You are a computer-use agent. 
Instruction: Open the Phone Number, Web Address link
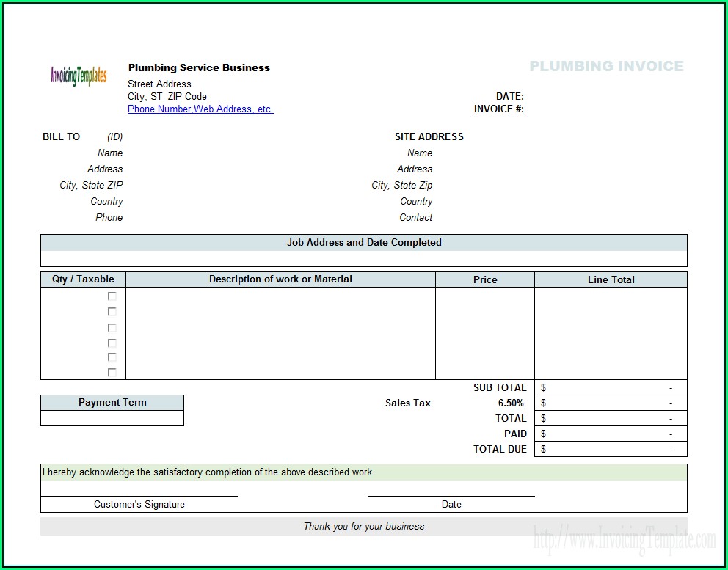tap(200, 109)
